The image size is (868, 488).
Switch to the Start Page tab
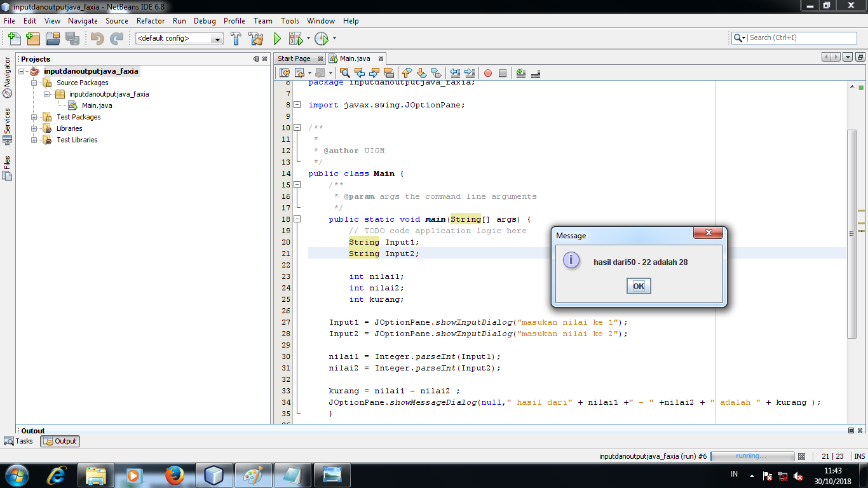tap(295, 58)
